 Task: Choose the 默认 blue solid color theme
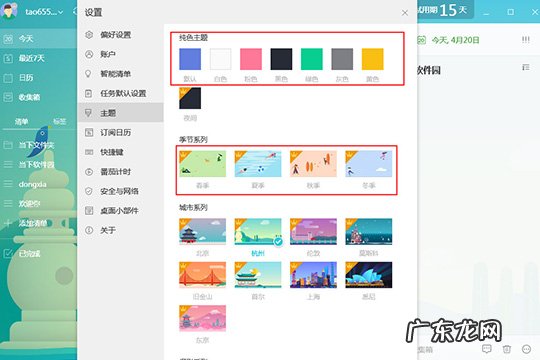pos(190,59)
